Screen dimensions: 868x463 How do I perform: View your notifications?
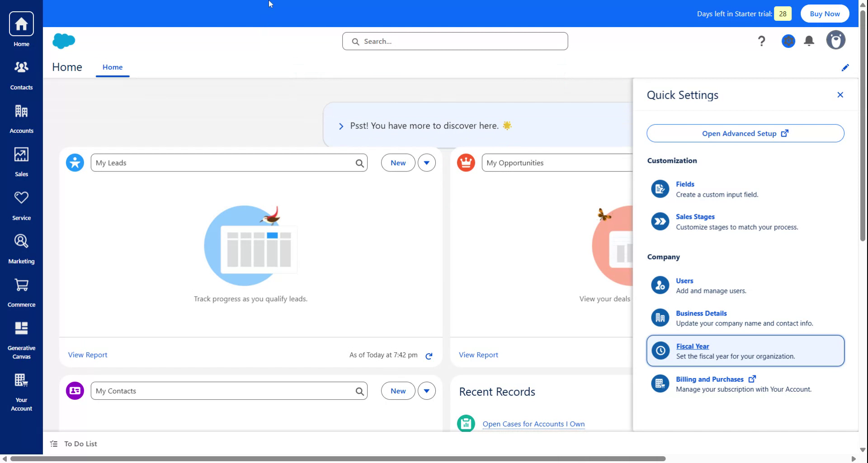click(809, 41)
